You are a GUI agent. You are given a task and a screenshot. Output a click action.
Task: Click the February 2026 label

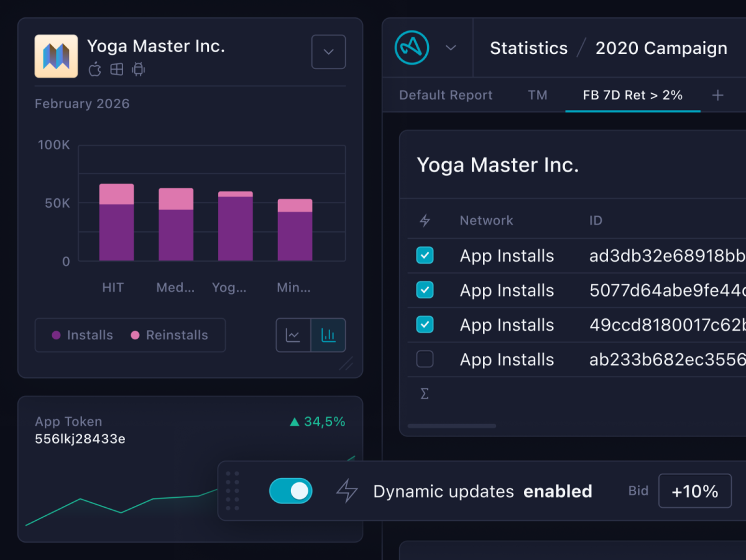coord(82,104)
